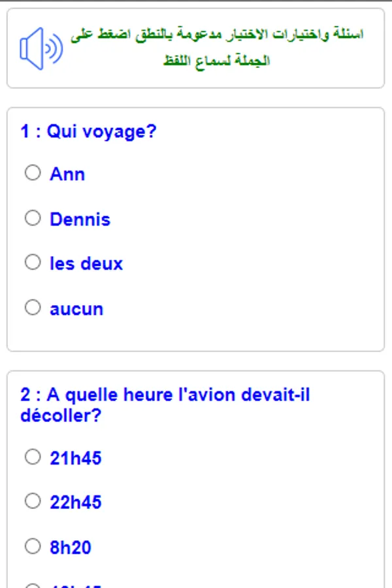The height and width of the screenshot is (588, 392).
Task: Select the 'Ann' radio button
Action: (33, 173)
